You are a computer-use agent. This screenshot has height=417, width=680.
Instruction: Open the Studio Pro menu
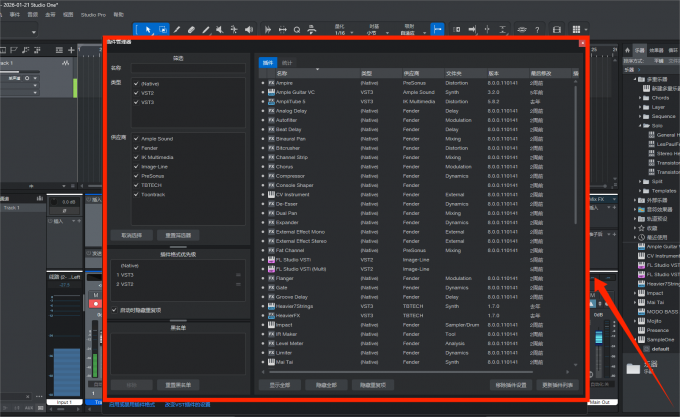(x=93, y=15)
